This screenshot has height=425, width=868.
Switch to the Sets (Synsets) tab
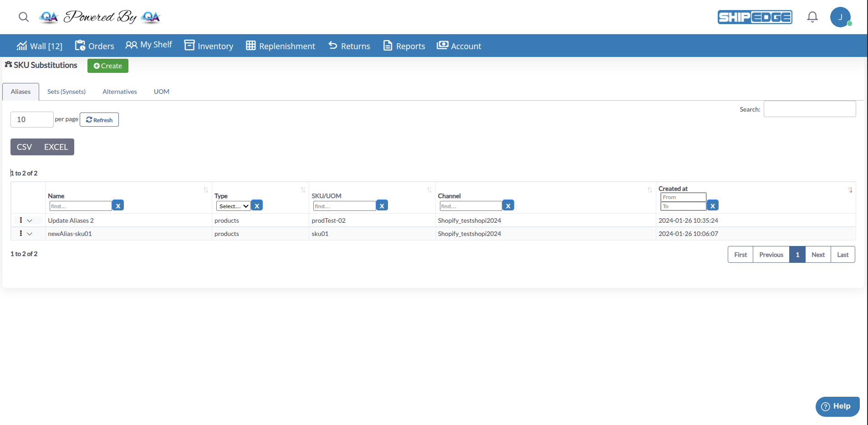(66, 92)
